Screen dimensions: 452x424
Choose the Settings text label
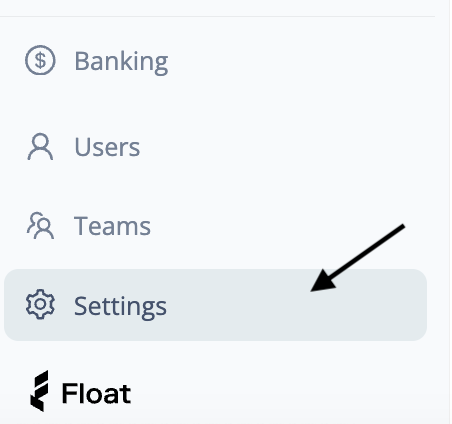coord(120,306)
